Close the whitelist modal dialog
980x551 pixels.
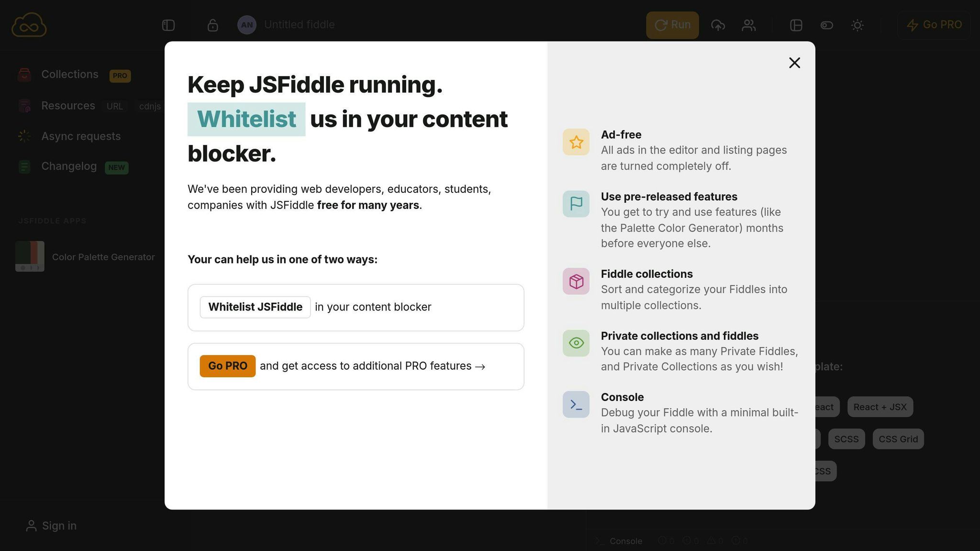[x=794, y=63]
